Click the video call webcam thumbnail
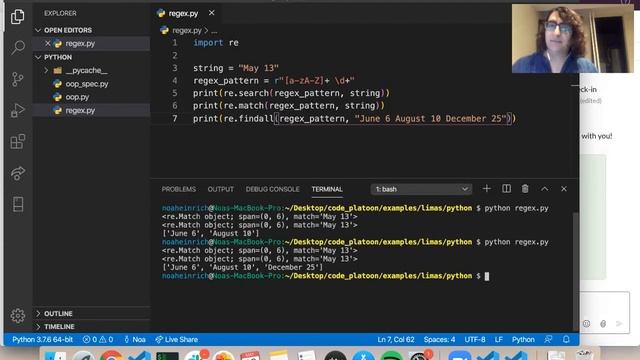This screenshot has width=640, height=360. pyautogui.click(x=573, y=38)
